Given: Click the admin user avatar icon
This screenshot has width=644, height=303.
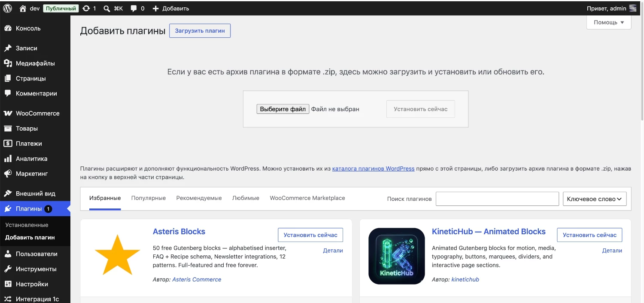Looking at the screenshot, I should (633, 8).
